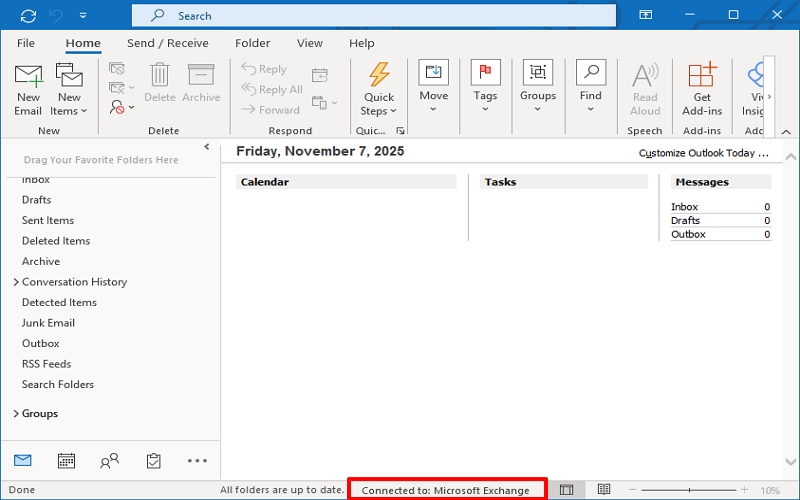
Task: Open the Move dropdown
Action: (x=434, y=87)
